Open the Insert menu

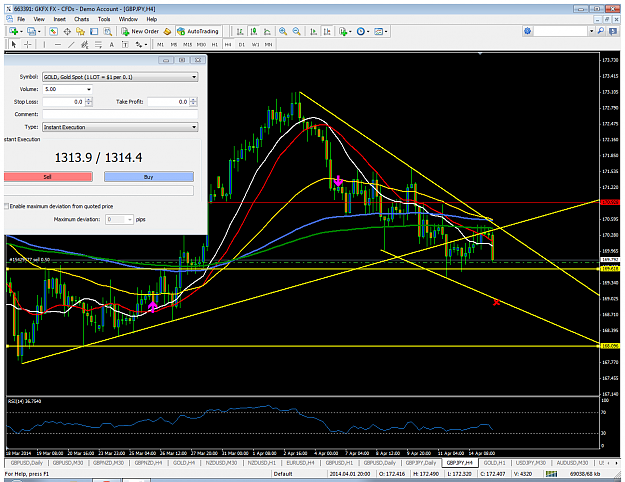click(x=60, y=19)
